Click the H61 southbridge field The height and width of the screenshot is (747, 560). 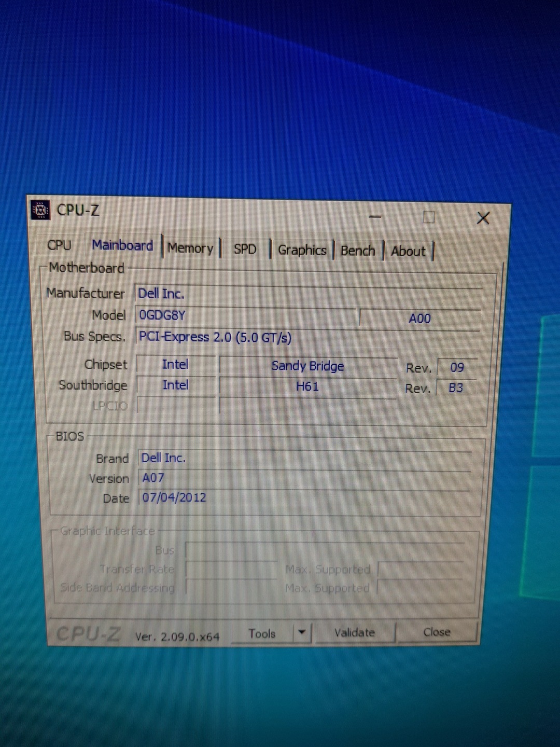click(x=307, y=386)
